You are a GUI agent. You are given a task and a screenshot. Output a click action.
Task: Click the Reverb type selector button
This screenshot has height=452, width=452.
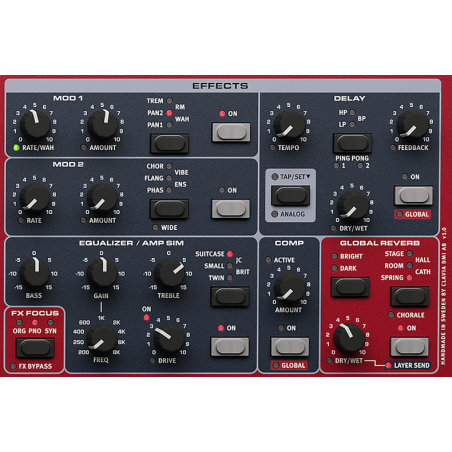(x=410, y=296)
